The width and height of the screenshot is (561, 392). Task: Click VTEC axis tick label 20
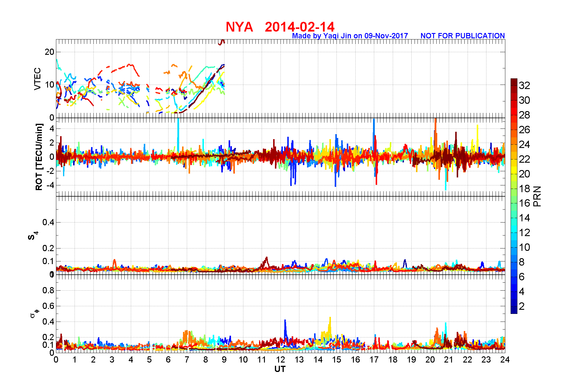[x=49, y=52]
